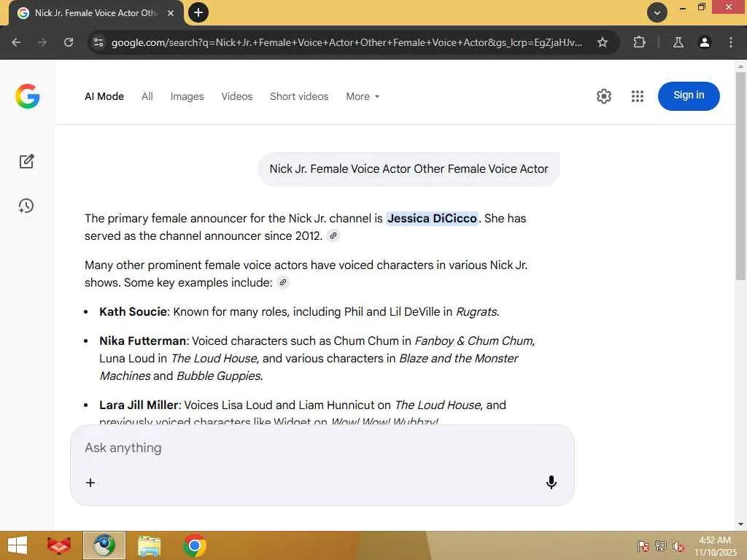This screenshot has height=560, width=747.
Task: Switch to the Videos tab
Action: [237, 96]
